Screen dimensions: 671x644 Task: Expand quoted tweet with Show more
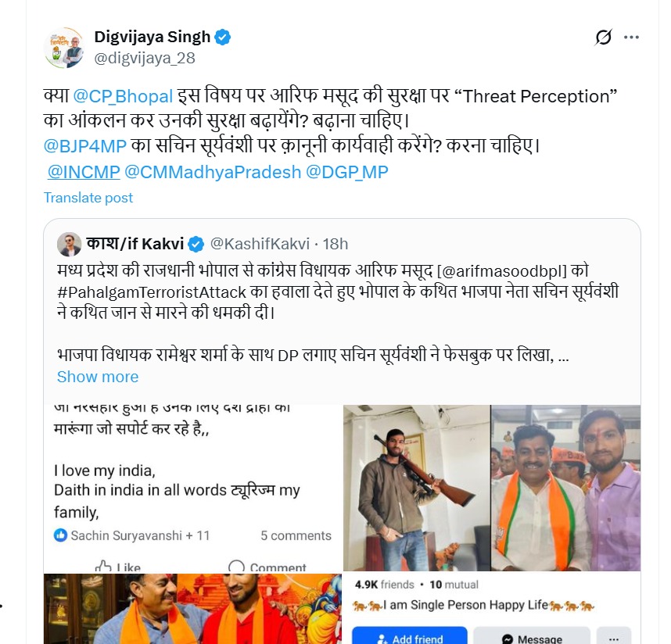coord(98,377)
